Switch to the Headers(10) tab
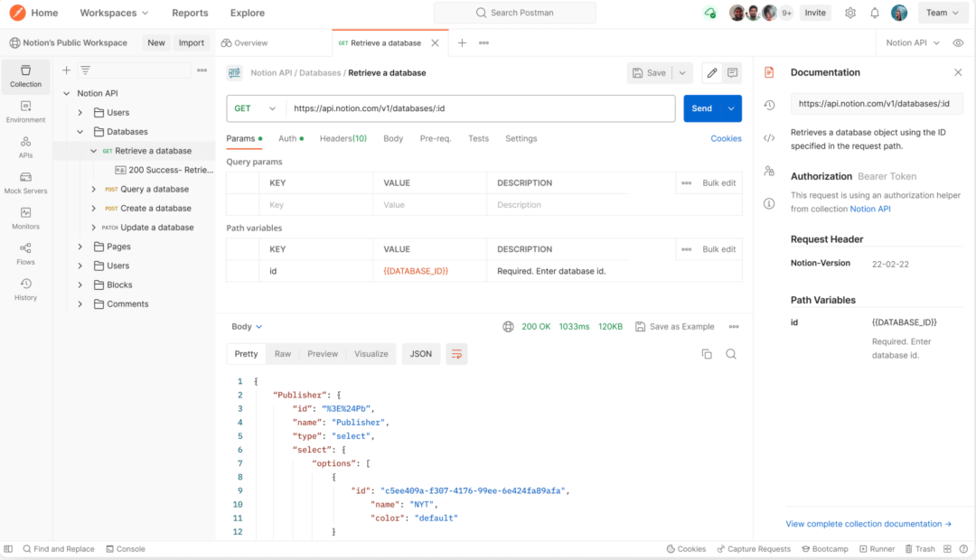Image resolution: width=976 pixels, height=560 pixels. pos(343,139)
